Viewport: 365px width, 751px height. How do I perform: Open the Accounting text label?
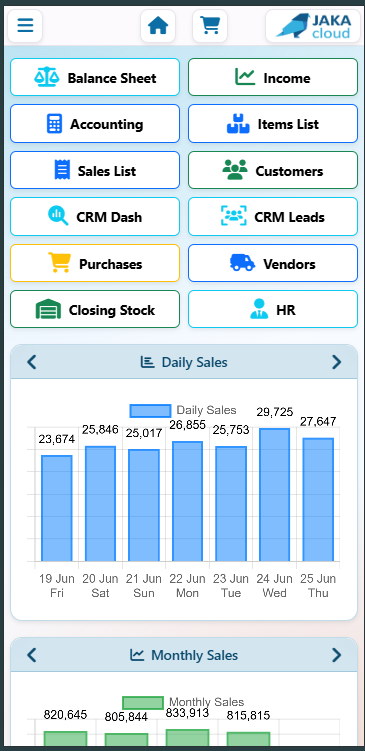click(107, 125)
